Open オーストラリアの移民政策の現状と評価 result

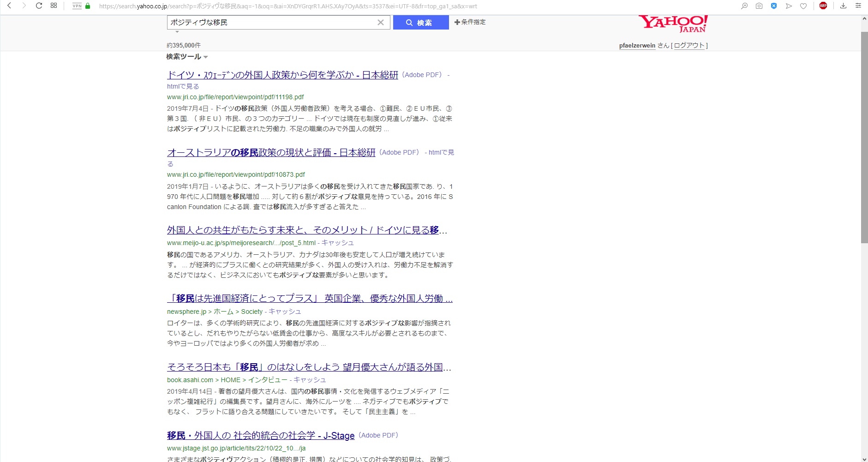pyautogui.click(x=271, y=152)
